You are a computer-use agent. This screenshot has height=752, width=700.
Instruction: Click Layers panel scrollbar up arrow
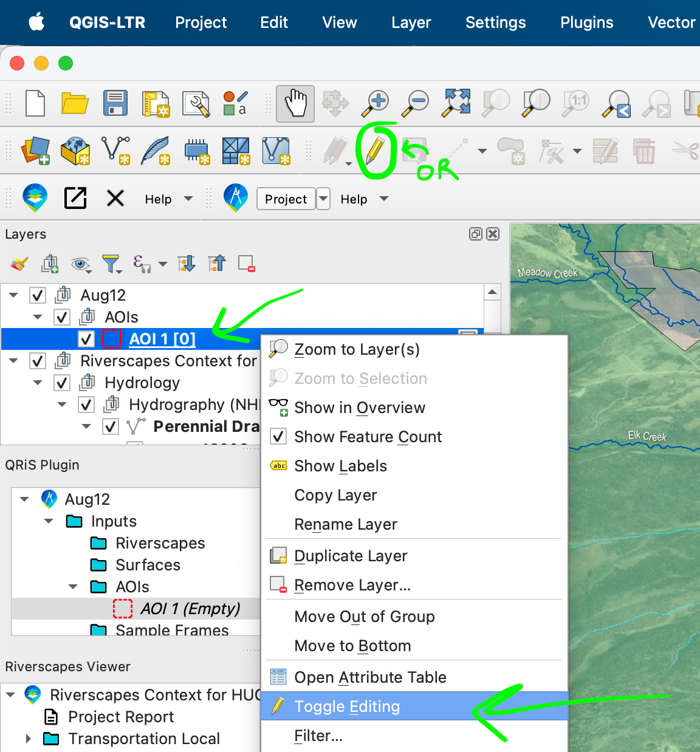pos(492,292)
